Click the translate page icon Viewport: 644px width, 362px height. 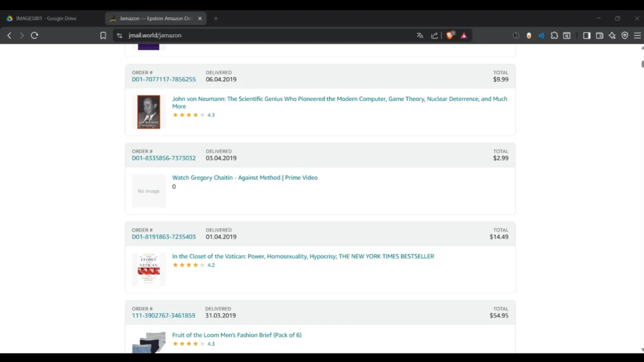coord(420,36)
